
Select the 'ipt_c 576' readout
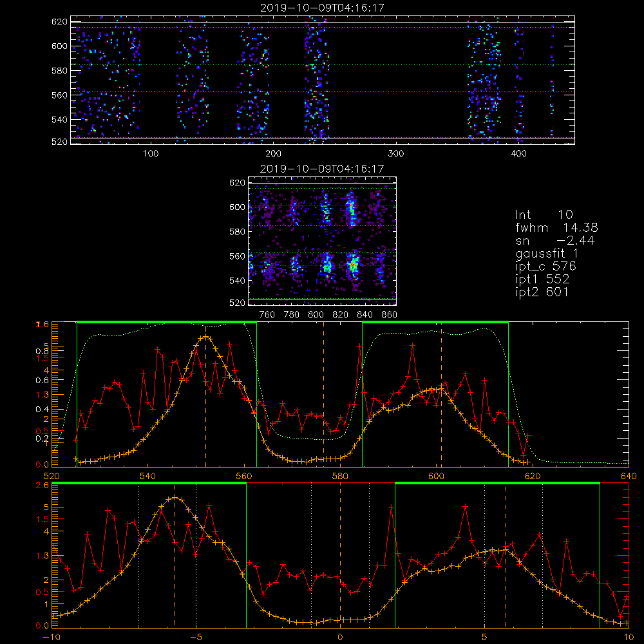(546, 267)
